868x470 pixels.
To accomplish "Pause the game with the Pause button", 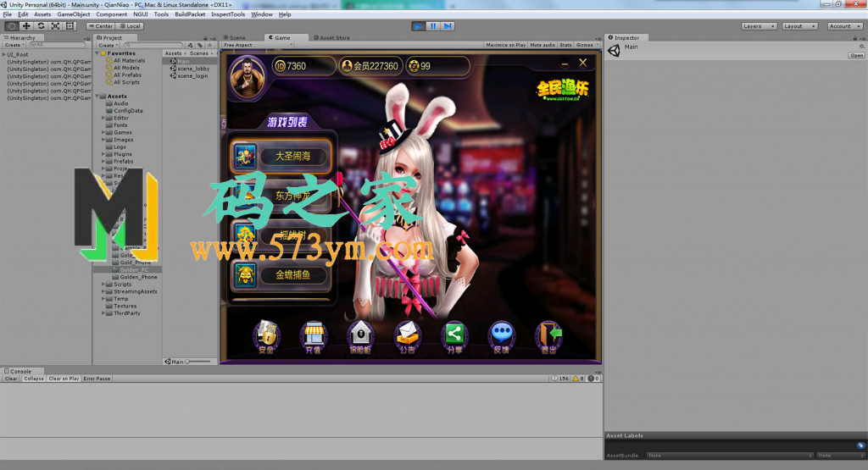I will [433, 26].
